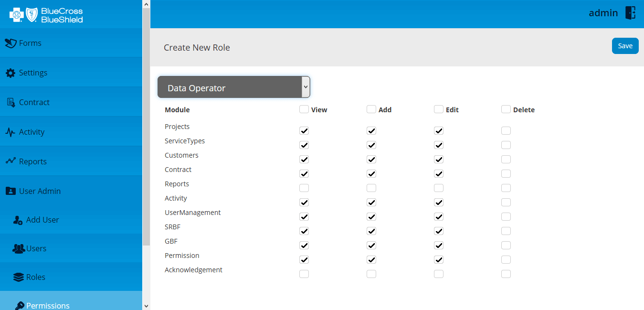Uncheck Edit permission for Customers
Image resolution: width=644 pixels, height=310 pixels.
(x=439, y=159)
